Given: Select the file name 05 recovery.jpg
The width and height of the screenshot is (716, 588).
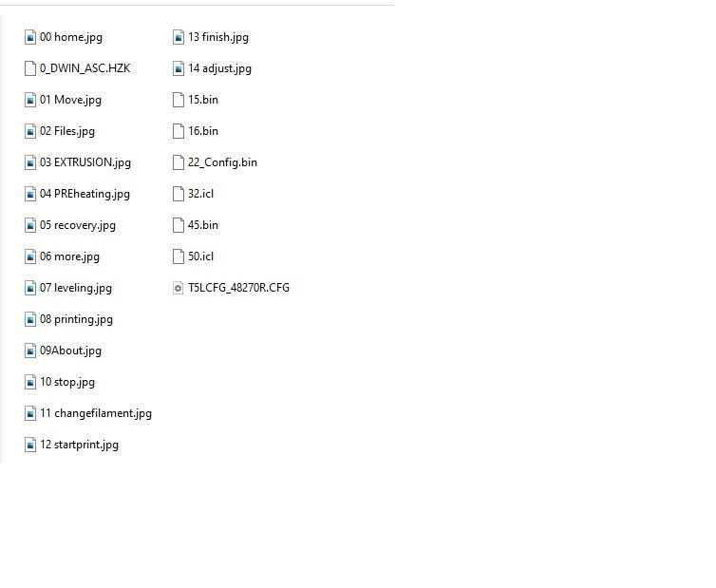Looking at the screenshot, I should click(78, 225).
